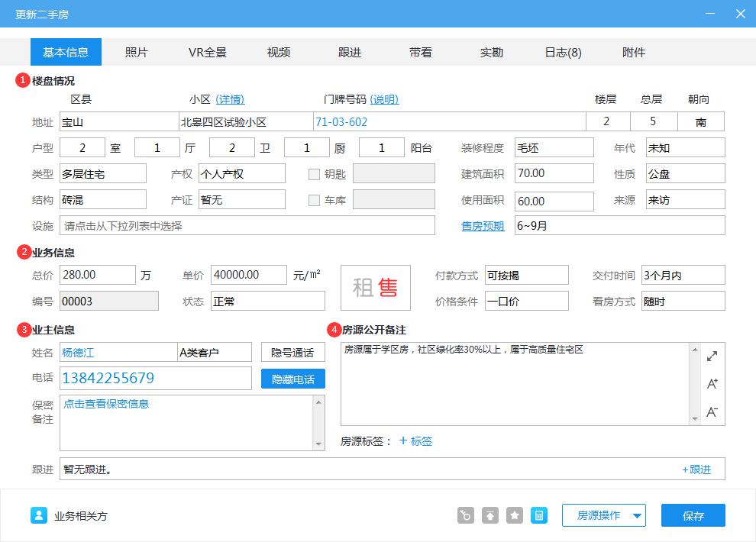This screenshot has height=542, width=756.
Task: Expand the public remarks to fullscreen
Action: 712,355
